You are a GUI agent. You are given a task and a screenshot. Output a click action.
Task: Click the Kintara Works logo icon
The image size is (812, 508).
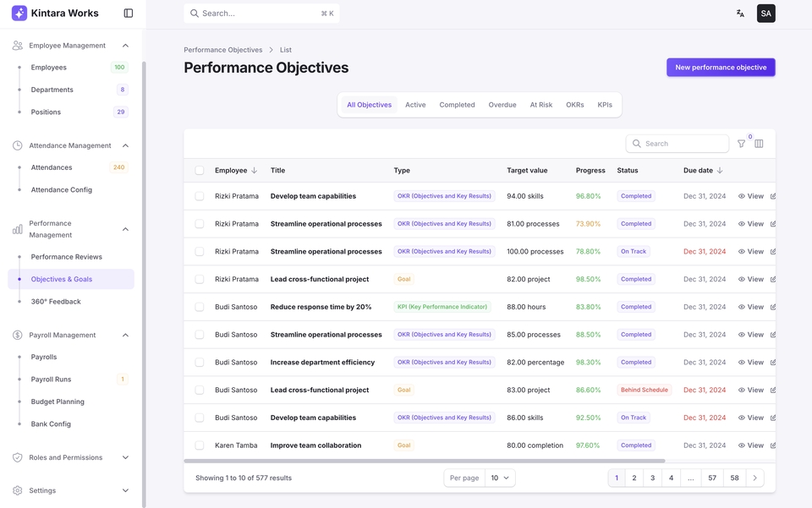19,14
